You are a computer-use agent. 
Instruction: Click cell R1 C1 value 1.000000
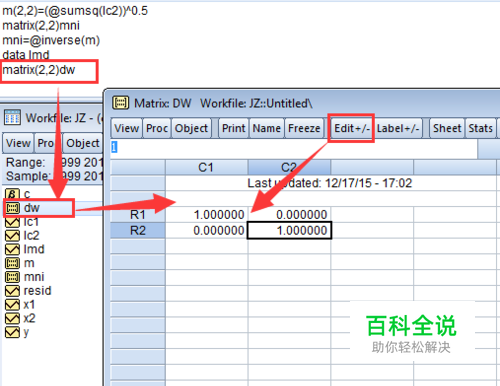tap(206, 215)
